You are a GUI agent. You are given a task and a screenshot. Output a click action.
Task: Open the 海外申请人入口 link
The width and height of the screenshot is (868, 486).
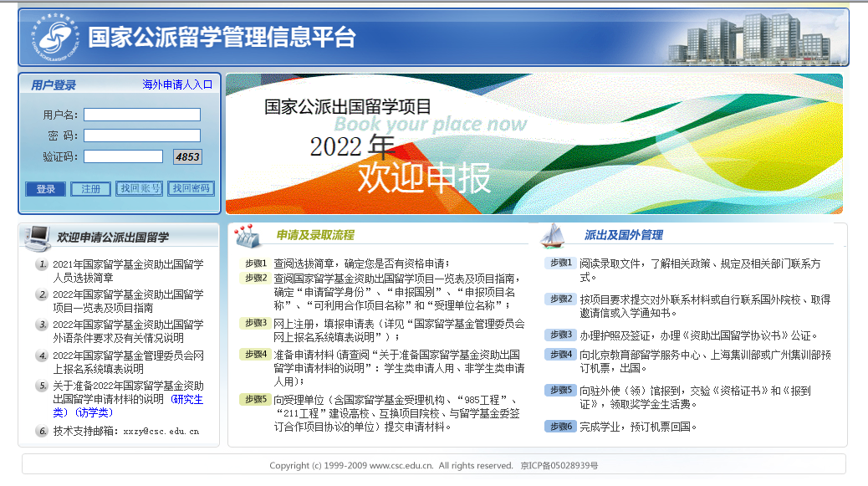[x=177, y=84]
